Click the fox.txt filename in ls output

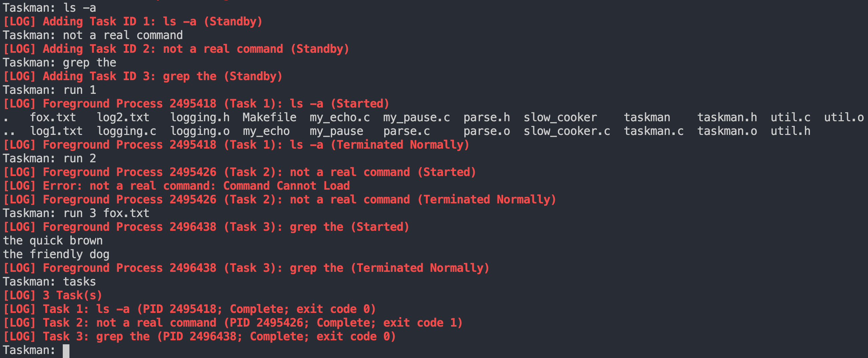click(53, 117)
